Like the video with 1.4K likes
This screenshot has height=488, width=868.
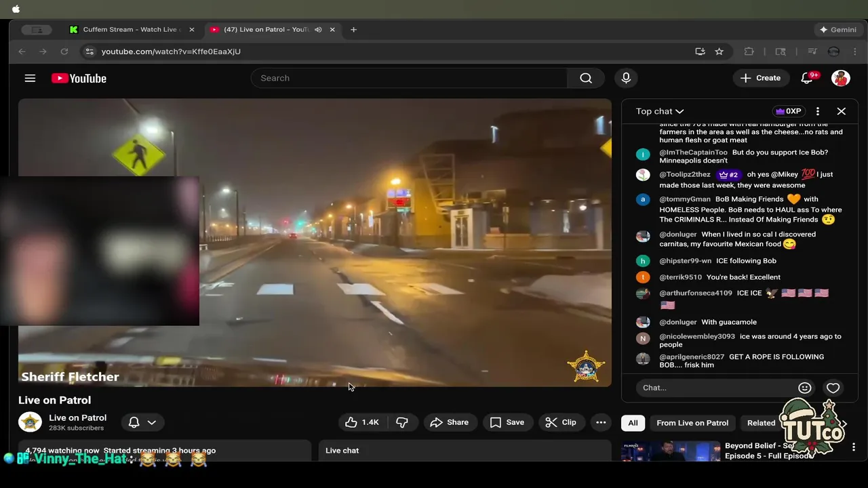362,422
